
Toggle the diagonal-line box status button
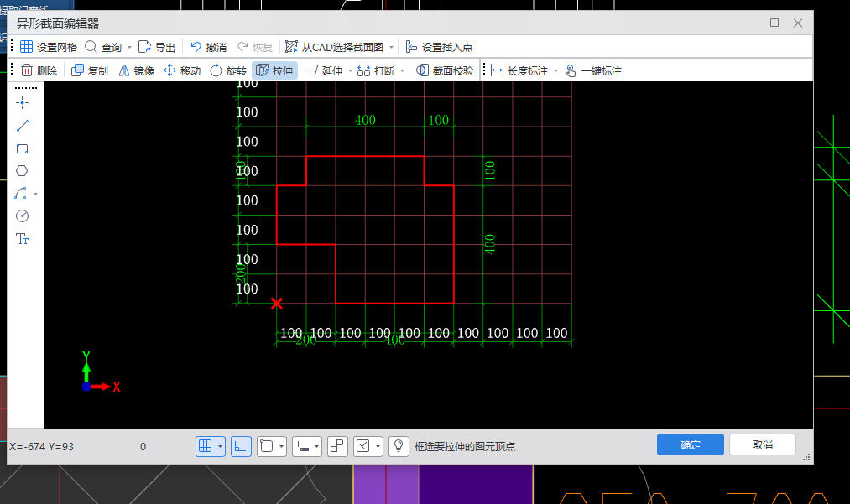pos(363,446)
